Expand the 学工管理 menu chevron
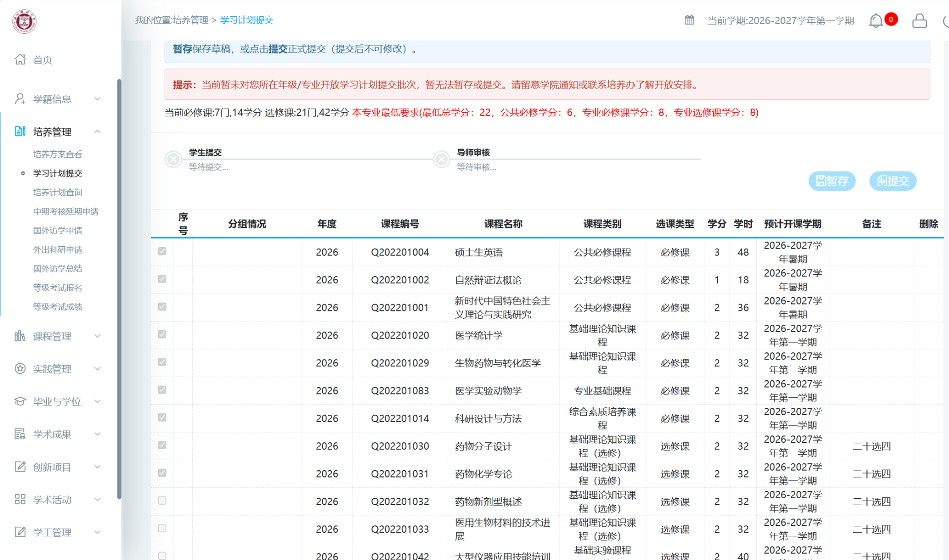Viewport: 949px width, 560px height. [97, 532]
